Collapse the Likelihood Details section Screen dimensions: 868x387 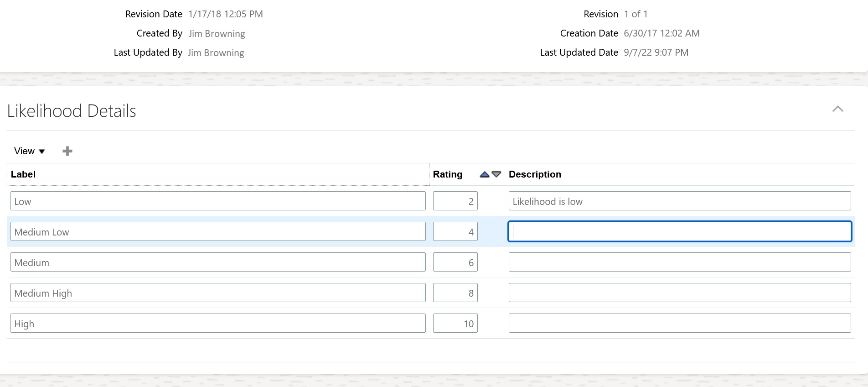tap(837, 109)
